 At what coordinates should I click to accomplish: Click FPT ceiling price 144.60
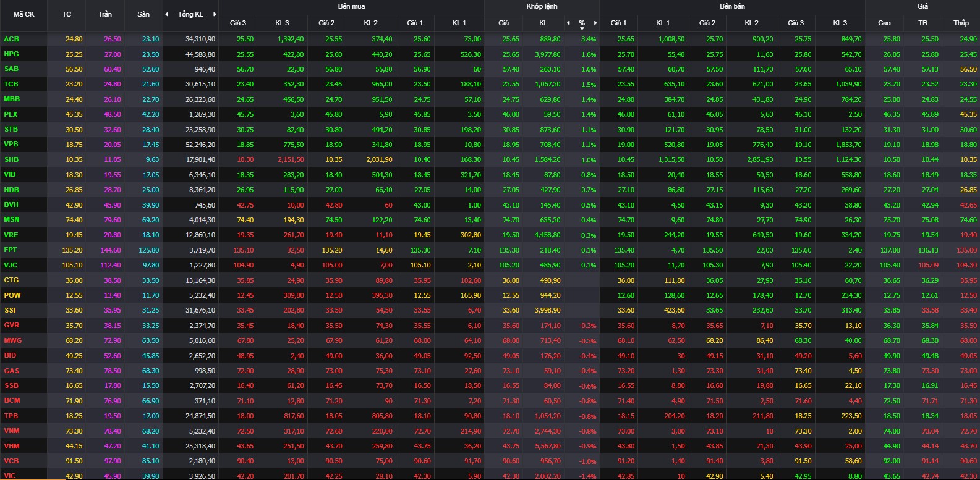click(111, 250)
